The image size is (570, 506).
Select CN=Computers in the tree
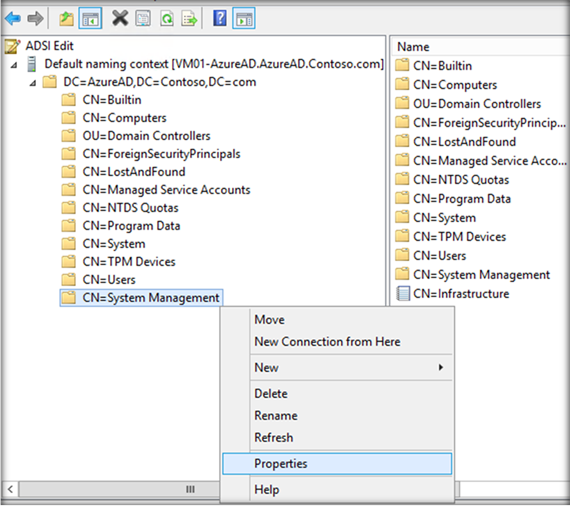tap(124, 118)
